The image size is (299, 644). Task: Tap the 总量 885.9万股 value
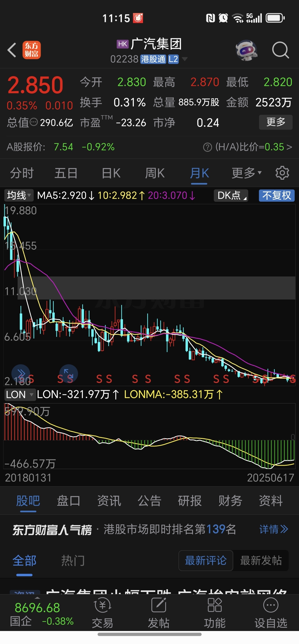pyautogui.click(x=199, y=102)
